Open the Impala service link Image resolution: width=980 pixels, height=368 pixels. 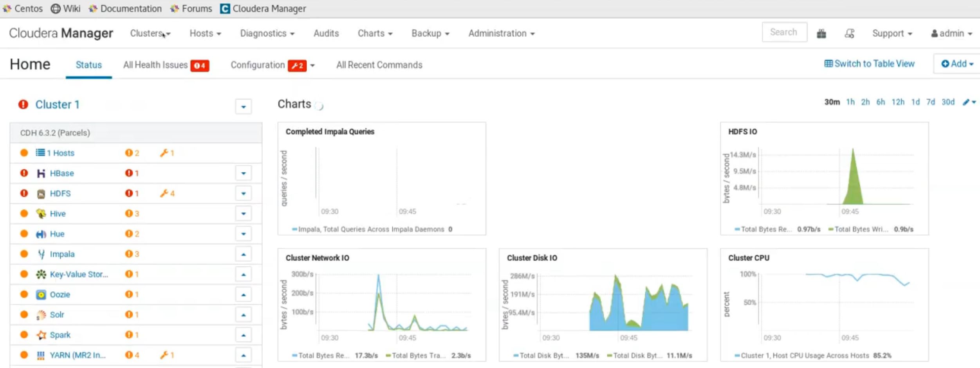[x=62, y=254]
